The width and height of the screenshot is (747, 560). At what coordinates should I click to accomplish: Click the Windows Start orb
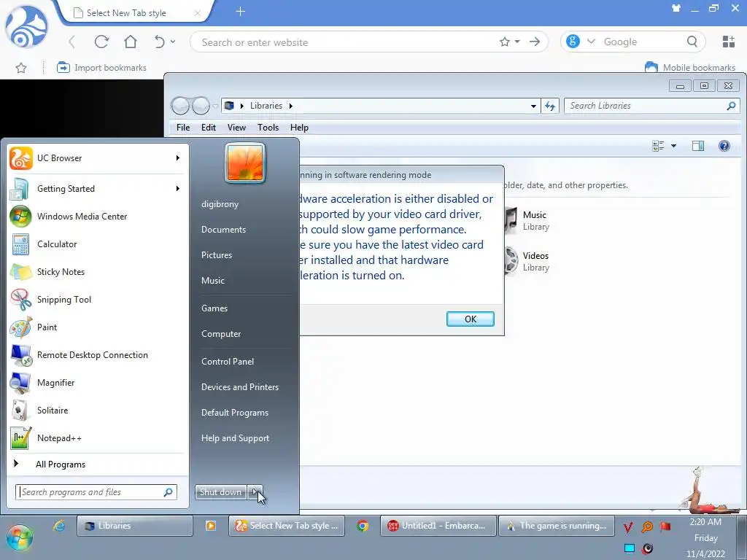pos(20,537)
